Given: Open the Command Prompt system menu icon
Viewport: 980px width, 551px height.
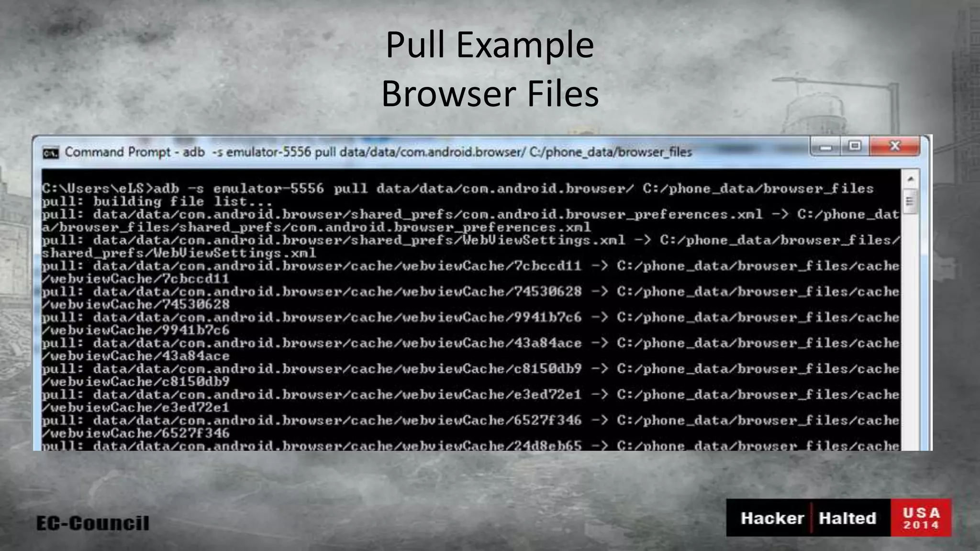Looking at the screenshot, I should pos(50,153).
